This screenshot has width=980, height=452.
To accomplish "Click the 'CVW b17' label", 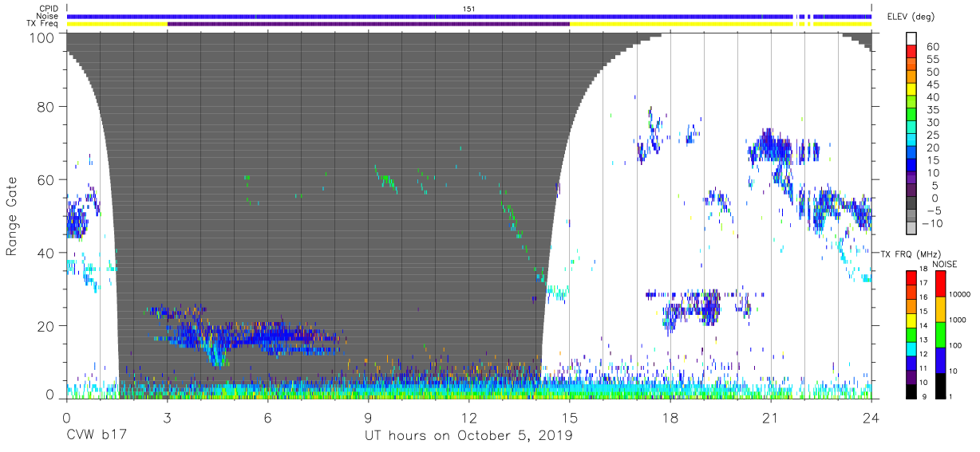I will pyautogui.click(x=96, y=436).
